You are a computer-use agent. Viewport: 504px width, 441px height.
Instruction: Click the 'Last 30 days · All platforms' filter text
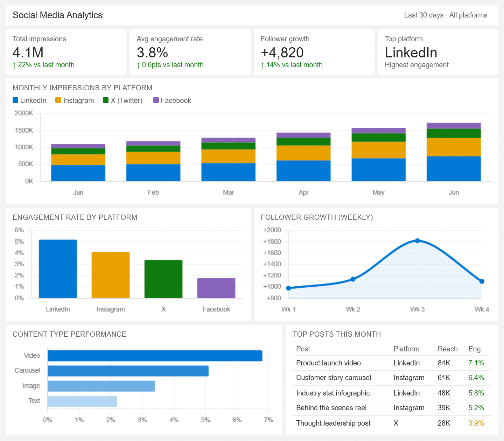[446, 15]
